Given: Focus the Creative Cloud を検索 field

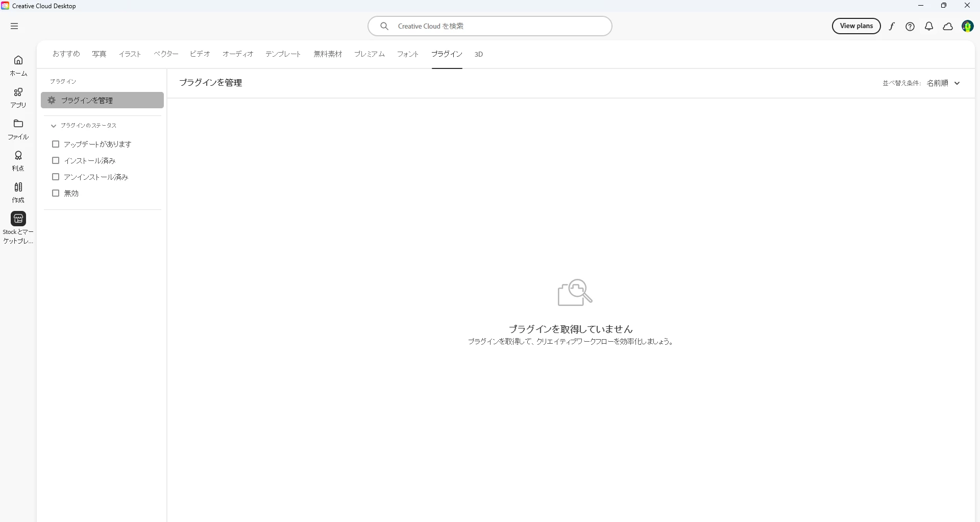Looking at the screenshot, I should coord(489,26).
